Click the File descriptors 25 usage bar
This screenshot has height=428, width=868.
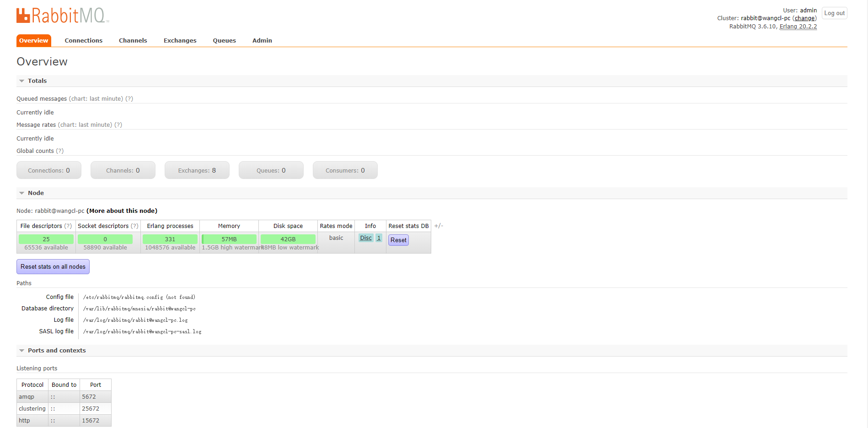(x=46, y=239)
